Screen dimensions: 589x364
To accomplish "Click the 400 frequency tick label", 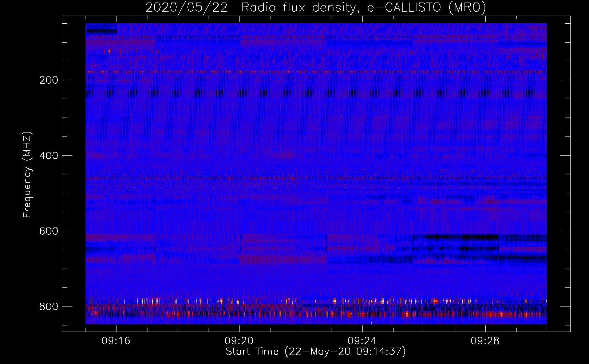I will [x=49, y=156].
